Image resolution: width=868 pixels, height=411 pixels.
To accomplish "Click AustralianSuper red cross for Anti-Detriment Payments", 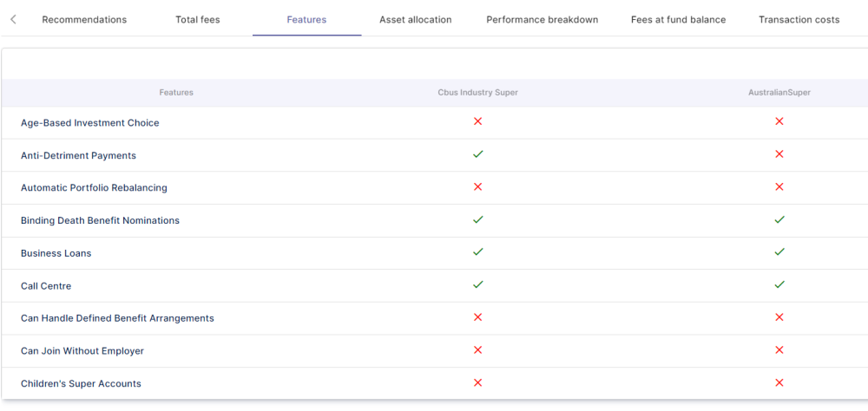I will (x=779, y=154).
